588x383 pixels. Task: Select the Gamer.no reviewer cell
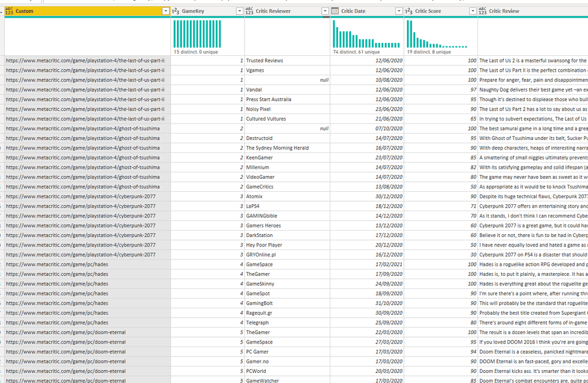click(288, 362)
